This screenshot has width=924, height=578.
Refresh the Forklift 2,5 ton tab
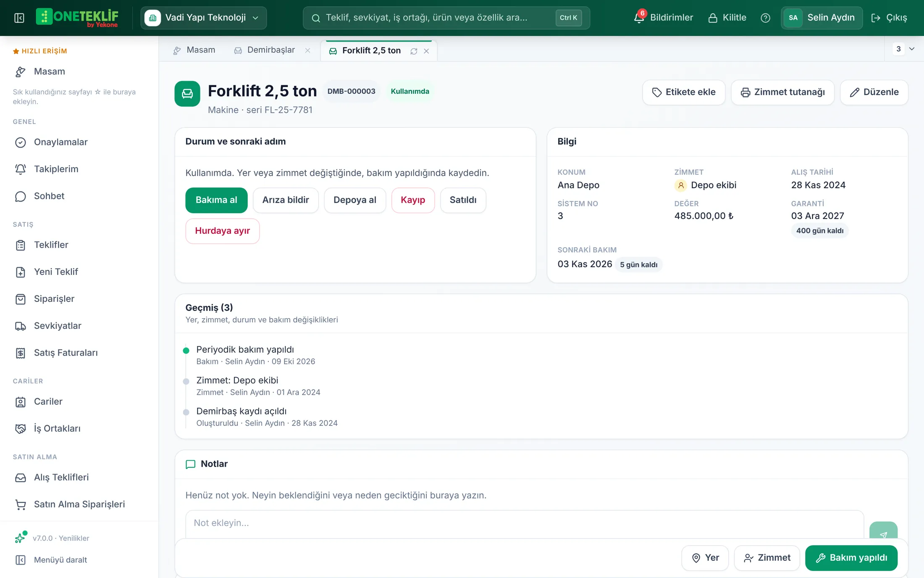pyautogui.click(x=414, y=51)
